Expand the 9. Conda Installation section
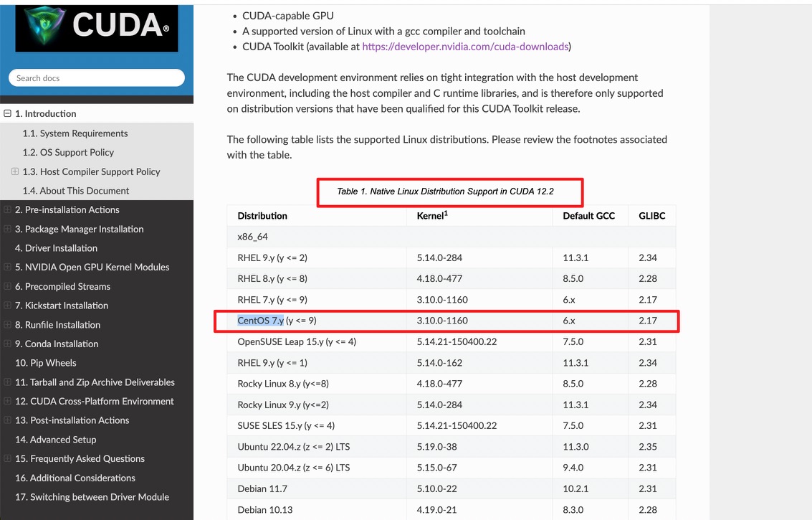812x520 pixels. (7, 344)
